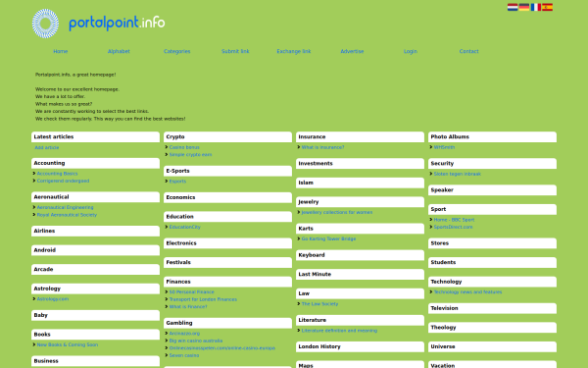
Task: Open the Contact menu item
Action: point(468,51)
